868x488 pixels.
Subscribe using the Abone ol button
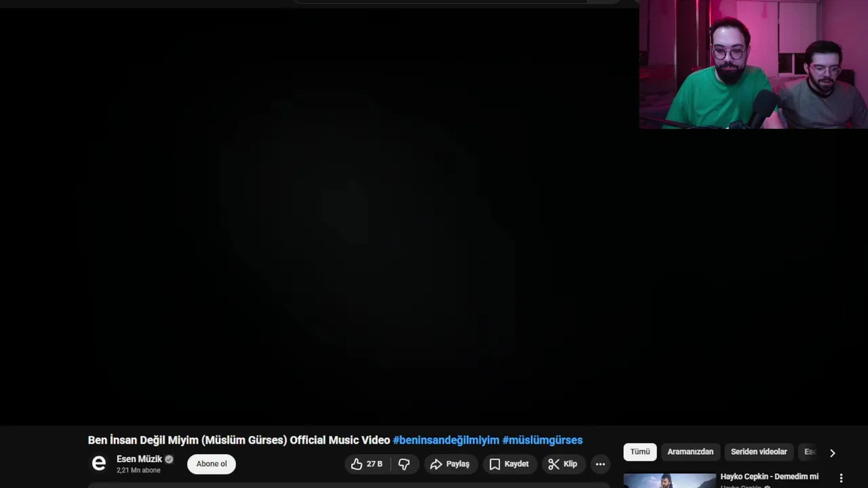[212, 464]
